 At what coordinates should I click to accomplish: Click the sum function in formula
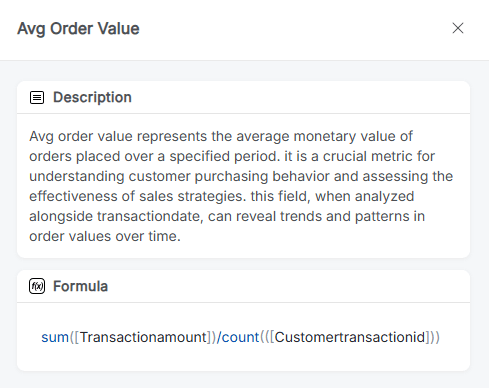[x=55, y=337]
